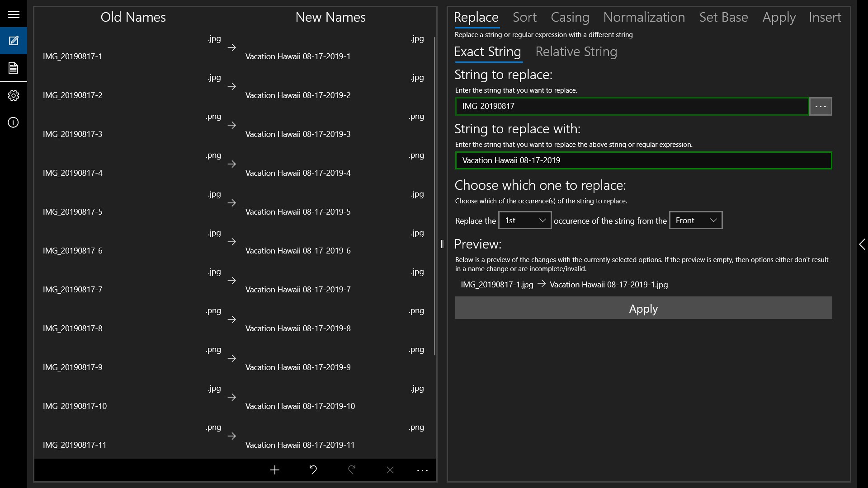868x488 pixels.
Task: Open the ellipsis button beside string field
Action: tap(821, 106)
